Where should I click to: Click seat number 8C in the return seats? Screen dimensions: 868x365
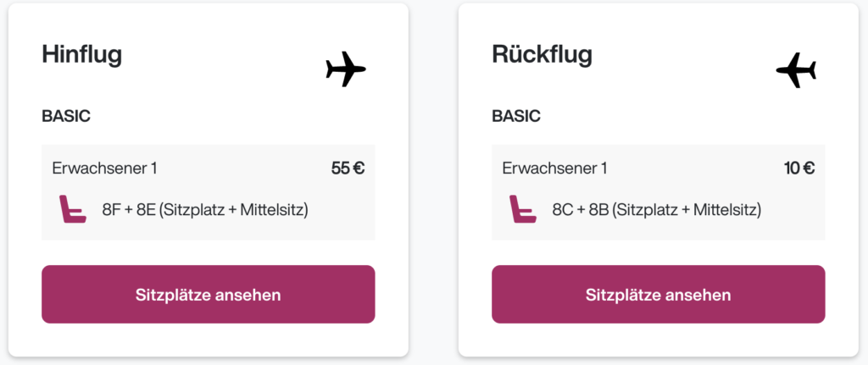(563, 209)
